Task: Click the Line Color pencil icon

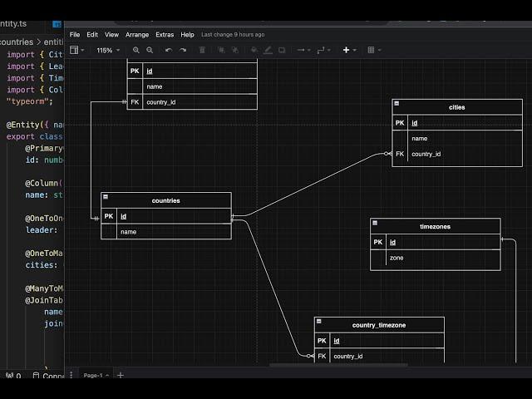Action: point(268,50)
